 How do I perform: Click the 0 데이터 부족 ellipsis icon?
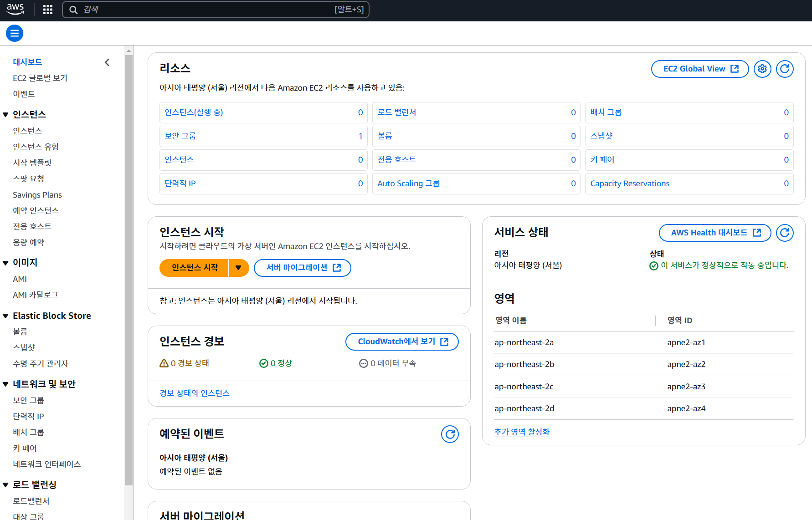point(364,363)
